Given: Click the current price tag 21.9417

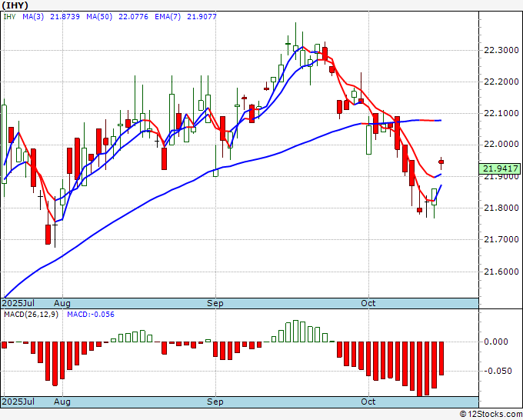Looking at the screenshot, I should click(499, 168).
